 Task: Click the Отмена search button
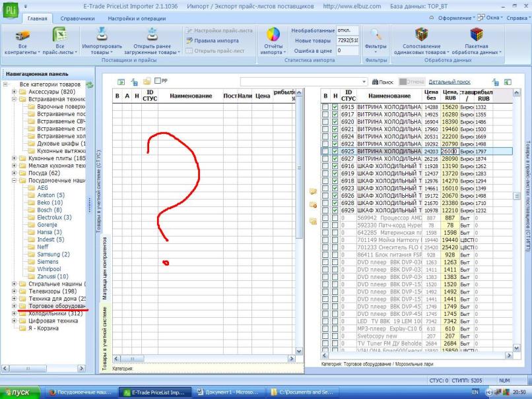tap(412, 82)
